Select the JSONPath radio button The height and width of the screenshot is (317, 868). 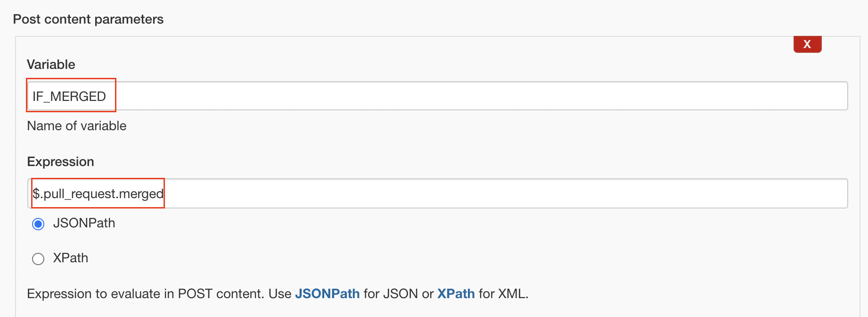[38, 224]
